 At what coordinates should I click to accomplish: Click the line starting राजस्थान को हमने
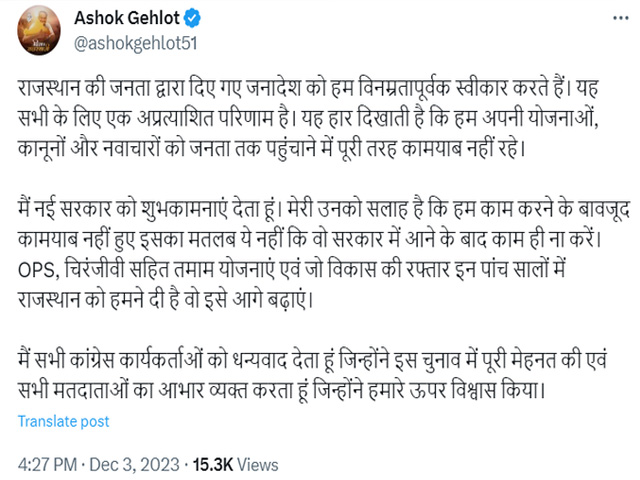click(165, 300)
